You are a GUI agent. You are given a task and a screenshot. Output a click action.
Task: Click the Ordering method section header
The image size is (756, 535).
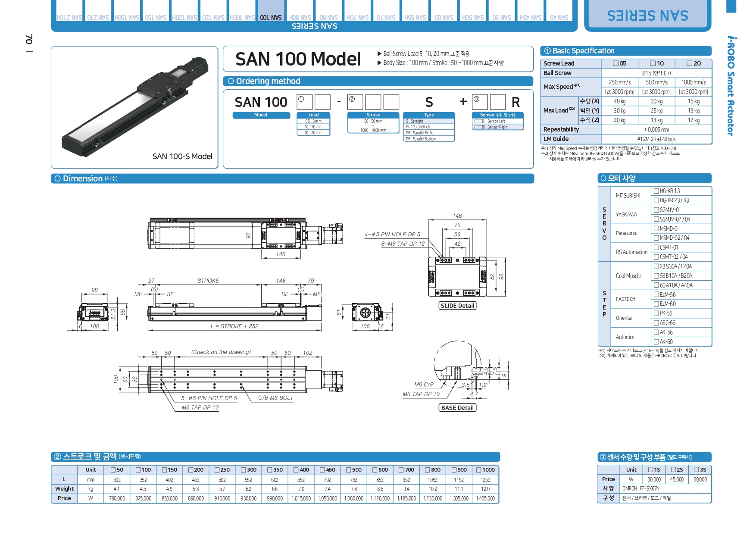pos(378,81)
